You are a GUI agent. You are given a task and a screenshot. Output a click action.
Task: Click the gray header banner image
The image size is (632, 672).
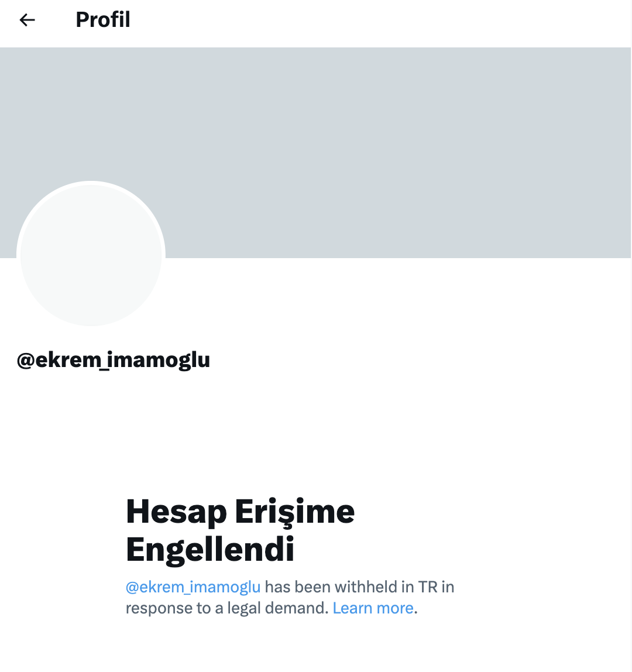[x=315, y=153]
